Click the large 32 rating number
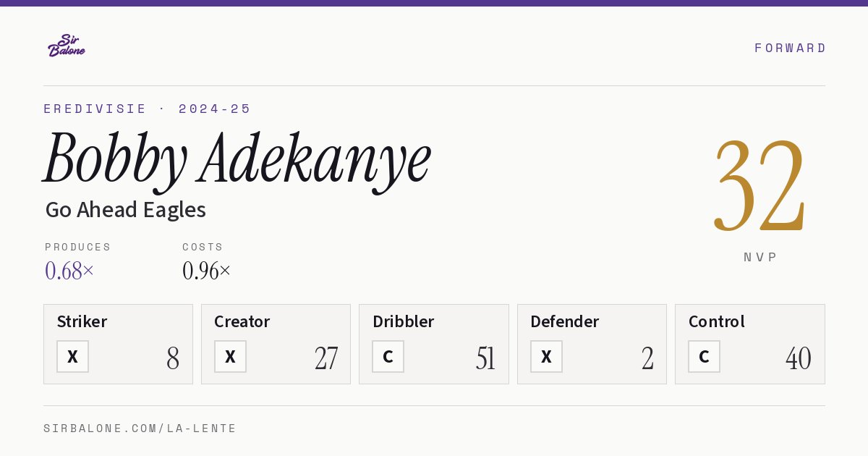This screenshot has height=456, width=868. click(759, 185)
